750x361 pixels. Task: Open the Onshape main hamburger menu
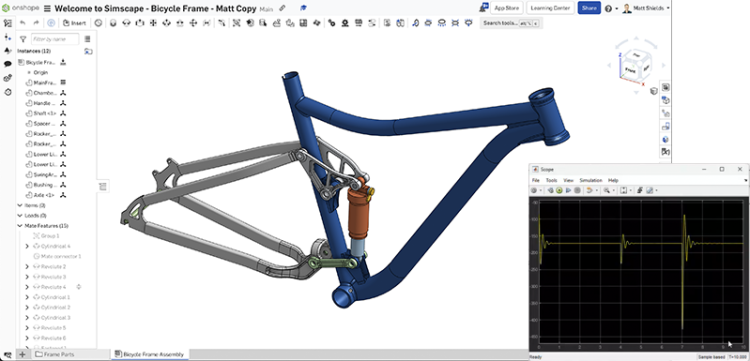[47, 8]
